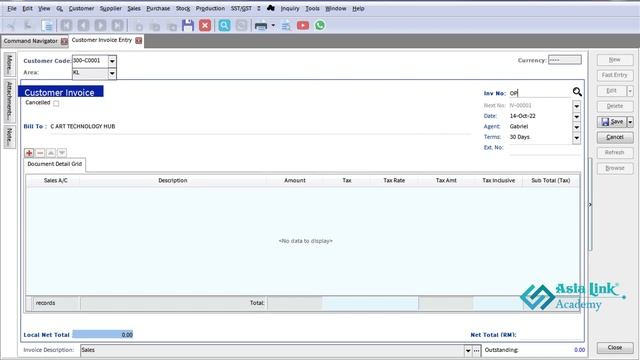Click the Tax Inclusive column header
Screen dimensions: 640x360
[498, 180]
